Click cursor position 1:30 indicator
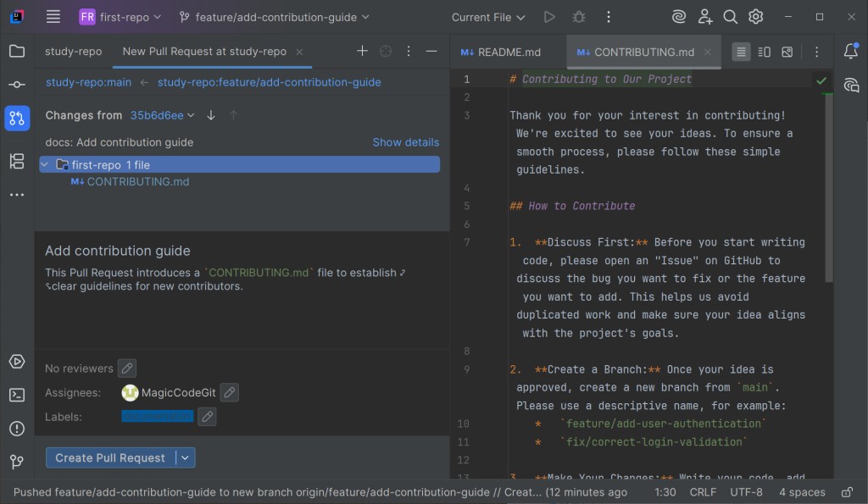The height and width of the screenshot is (504, 868). (665, 492)
